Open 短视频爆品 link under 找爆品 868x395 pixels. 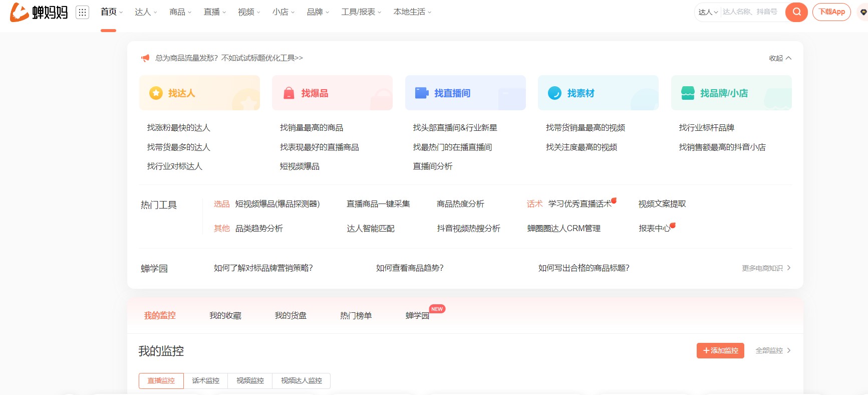[x=300, y=166]
